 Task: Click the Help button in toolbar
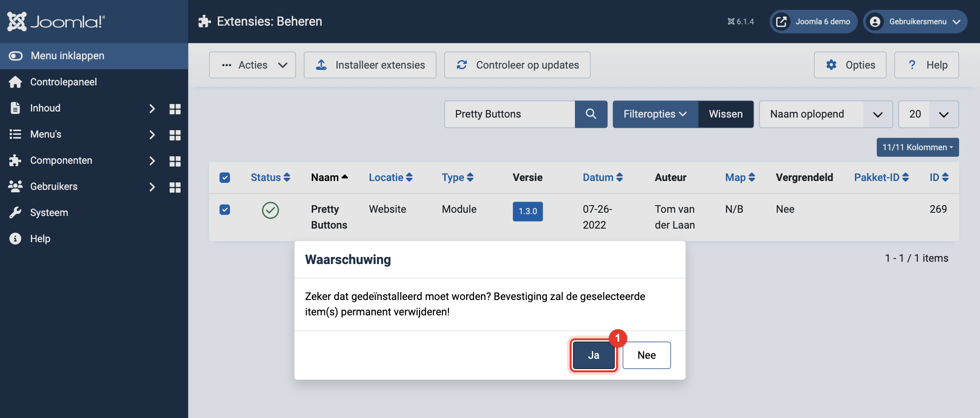click(x=927, y=65)
